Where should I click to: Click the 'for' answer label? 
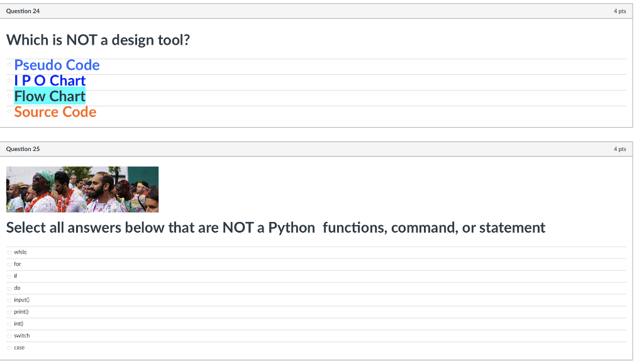coord(17,264)
